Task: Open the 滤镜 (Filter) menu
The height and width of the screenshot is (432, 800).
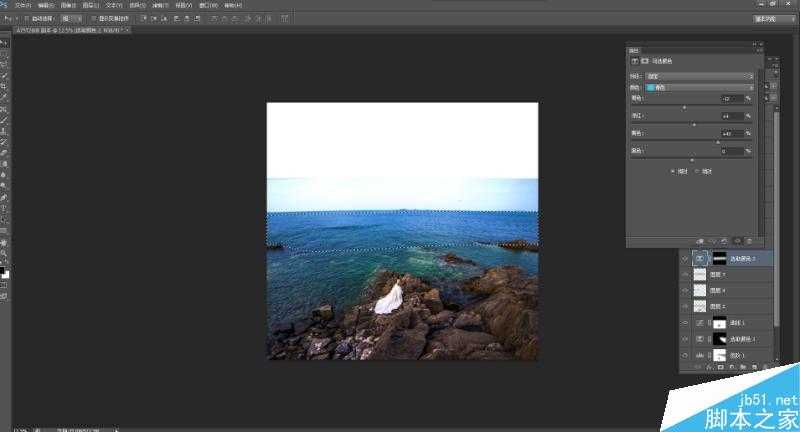Action: point(158,5)
